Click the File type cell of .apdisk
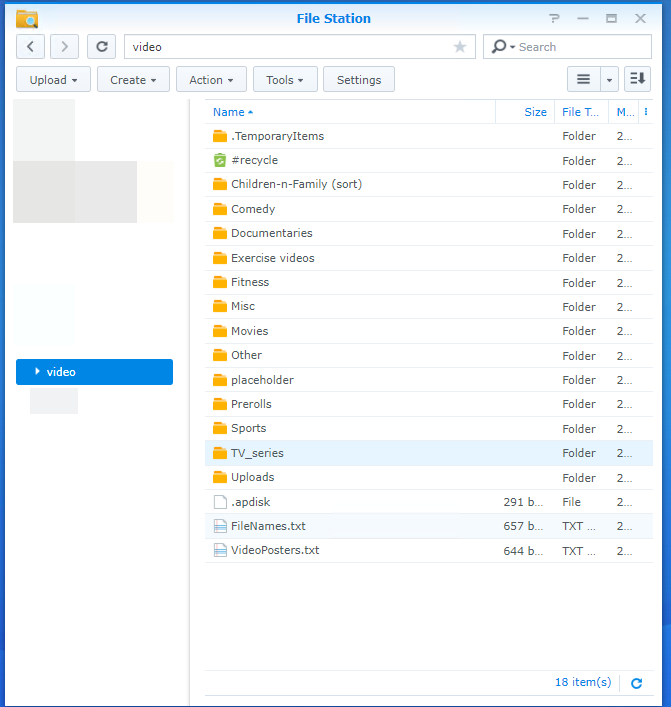 click(571, 502)
